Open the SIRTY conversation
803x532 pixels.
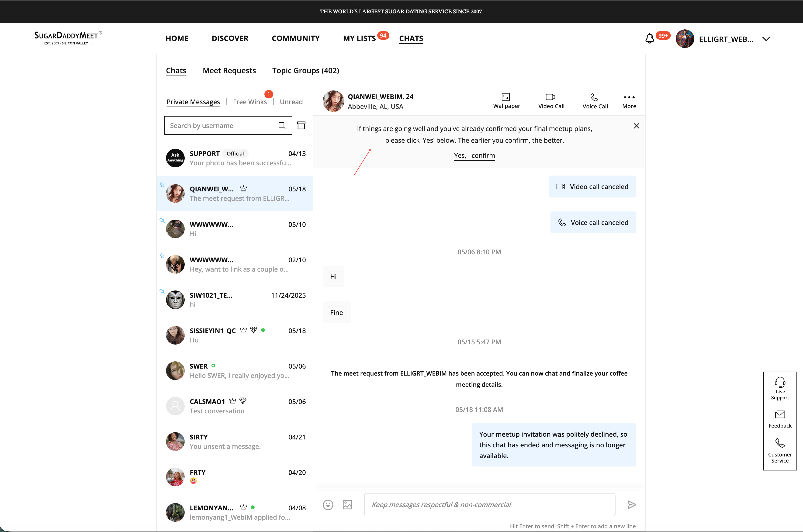pos(235,441)
